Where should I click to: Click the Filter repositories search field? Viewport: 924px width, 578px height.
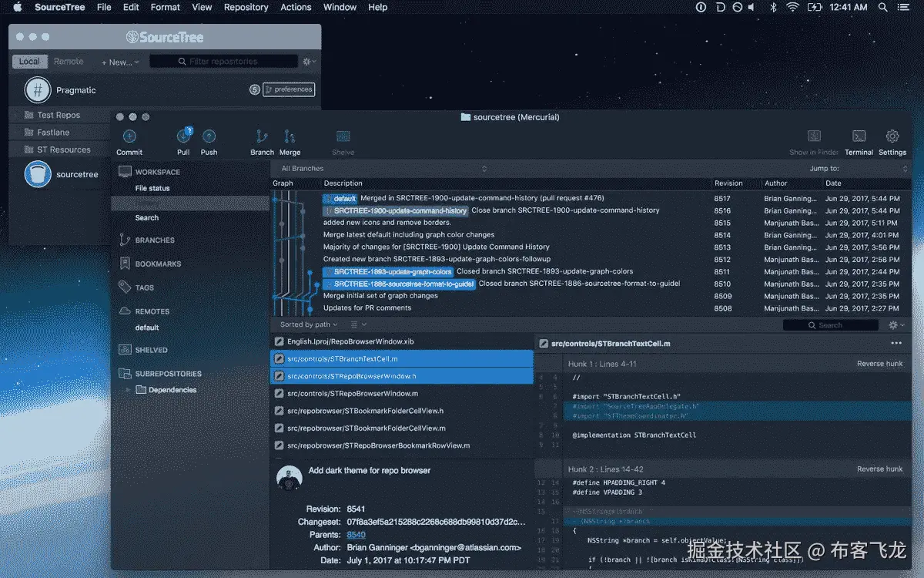coord(223,62)
